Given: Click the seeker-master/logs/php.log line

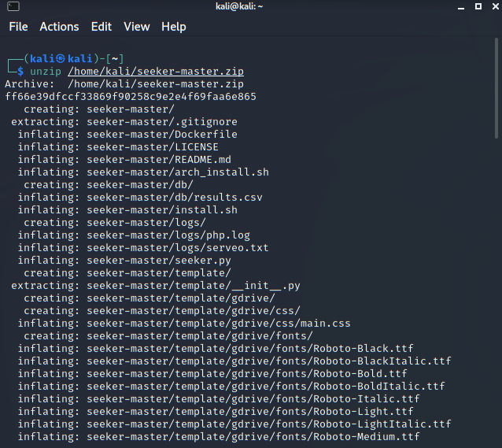Looking at the screenshot, I should (134, 235).
